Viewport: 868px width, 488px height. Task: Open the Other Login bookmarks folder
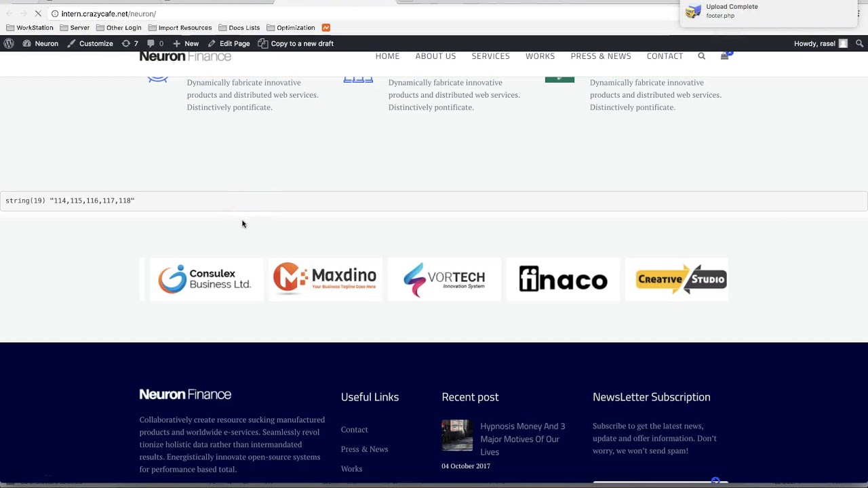(119, 28)
